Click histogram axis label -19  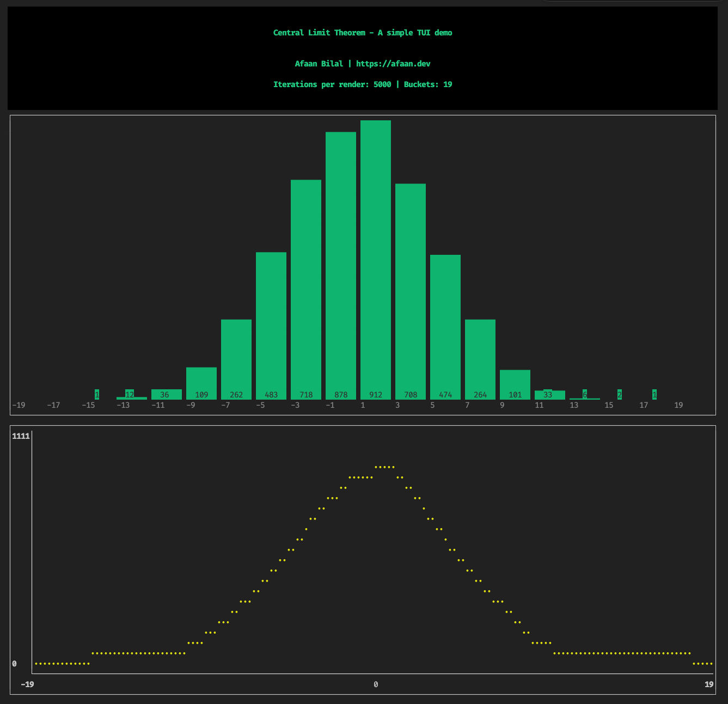[x=19, y=405]
